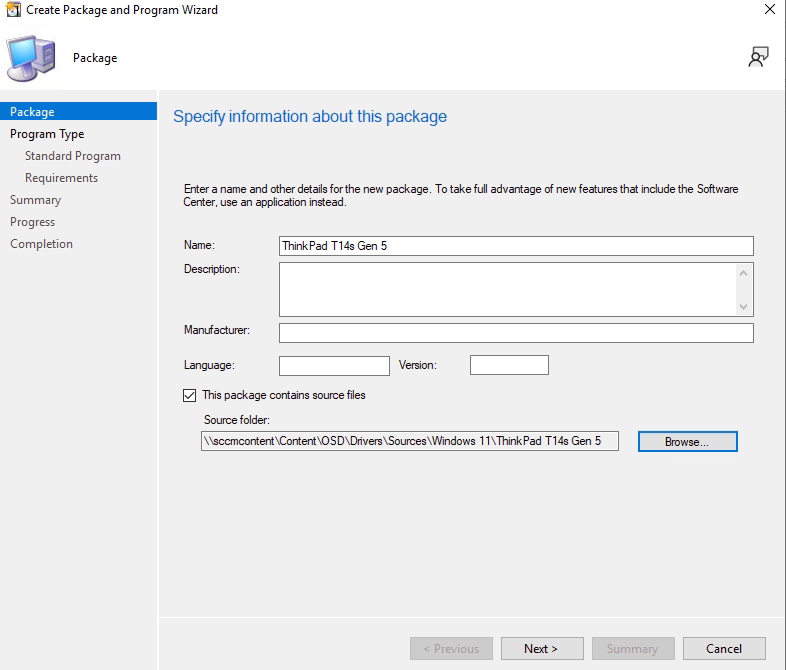Viewport: 786px width, 670px height.
Task: Click the 'Package' header title text
Action: (x=95, y=58)
